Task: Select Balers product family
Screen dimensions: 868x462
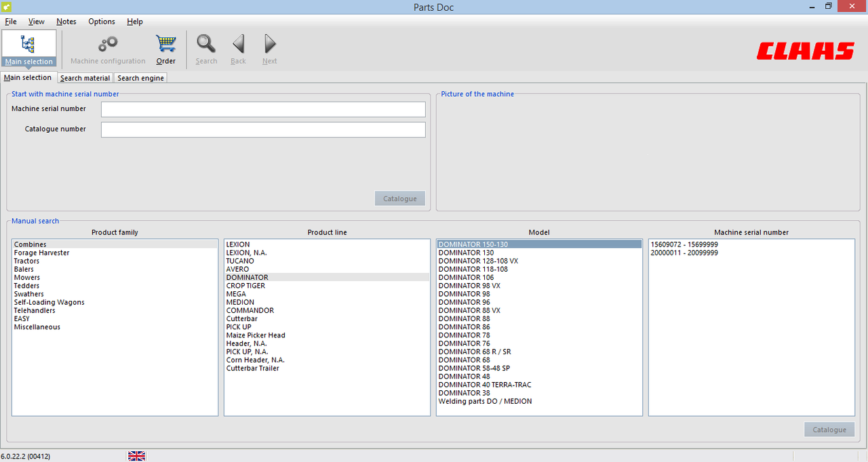Action: coord(115,269)
